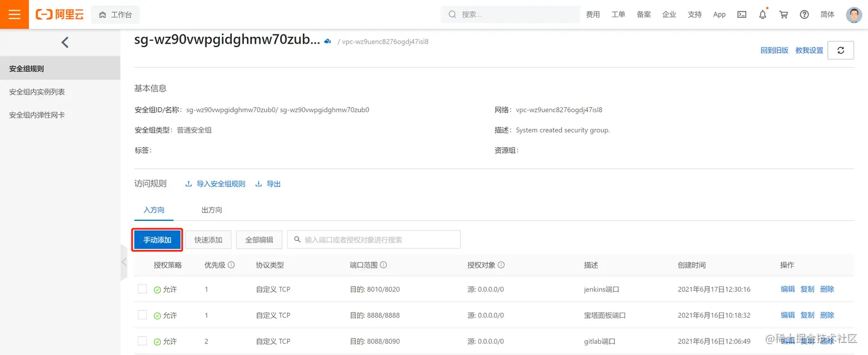Open the 费用 menu
The height and width of the screenshot is (355, 868).
click(593, 14)
